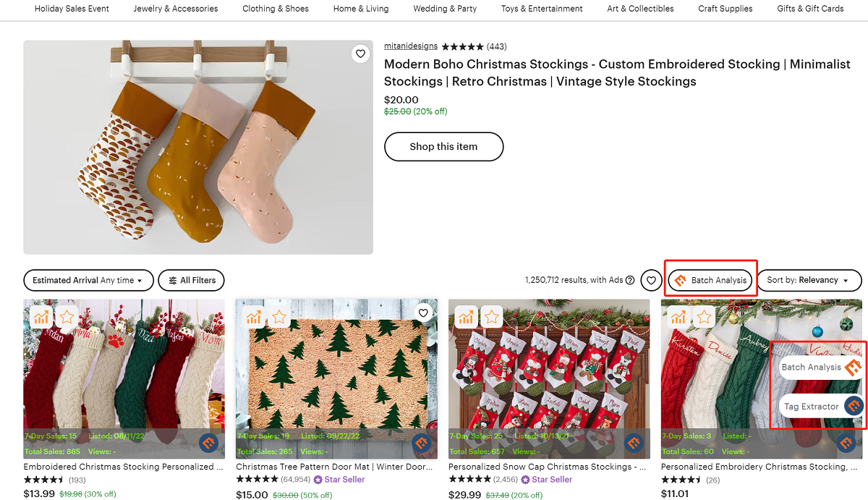Launch the Batch Analysis tool
The width and height of the screenshot is (868, 500).
(x=711, y=280)
